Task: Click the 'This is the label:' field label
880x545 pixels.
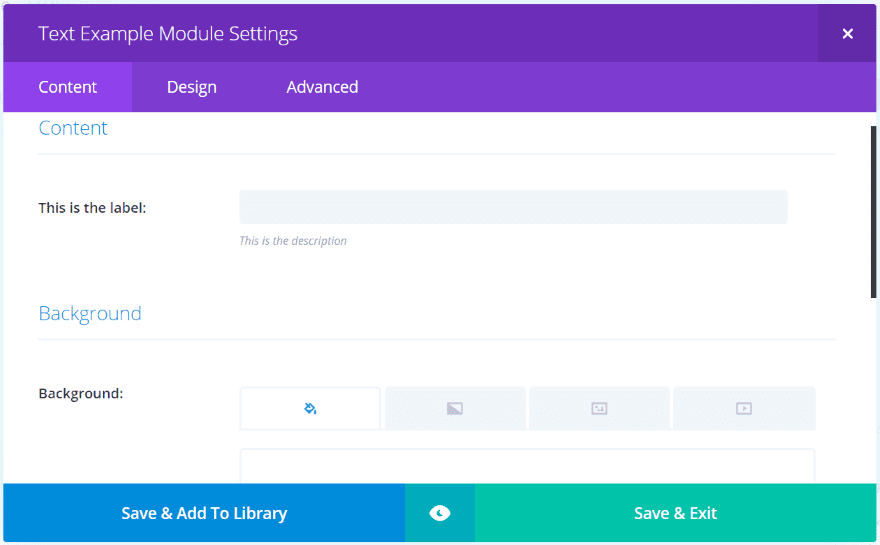Action: pyautogui.click(x=92, y=208)
